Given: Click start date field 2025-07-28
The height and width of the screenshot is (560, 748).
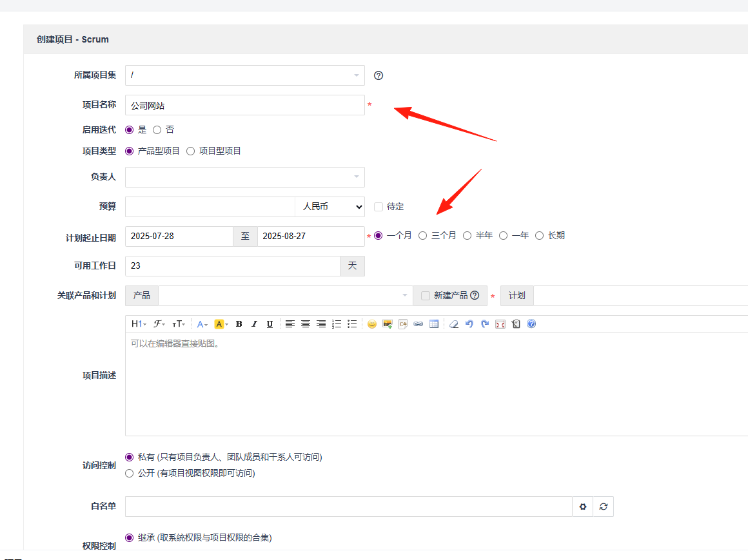Looking at the screenshot, I should (x=179, y=237).
